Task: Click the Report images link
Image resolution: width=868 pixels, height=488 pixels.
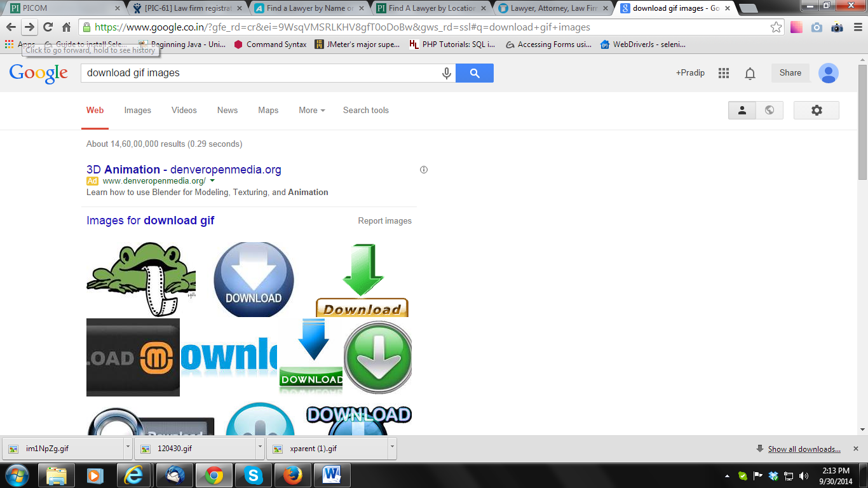Action: pos(385,221)
